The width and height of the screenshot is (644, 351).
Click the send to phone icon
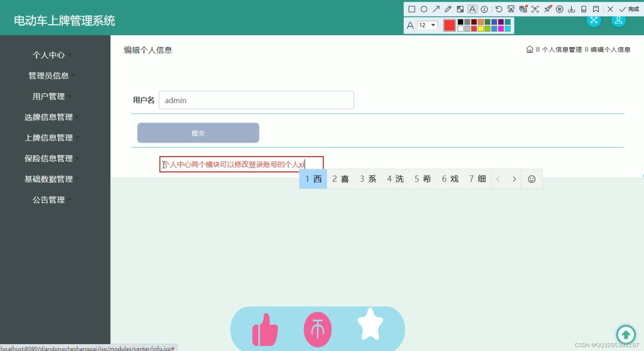(x=584, y=9)
